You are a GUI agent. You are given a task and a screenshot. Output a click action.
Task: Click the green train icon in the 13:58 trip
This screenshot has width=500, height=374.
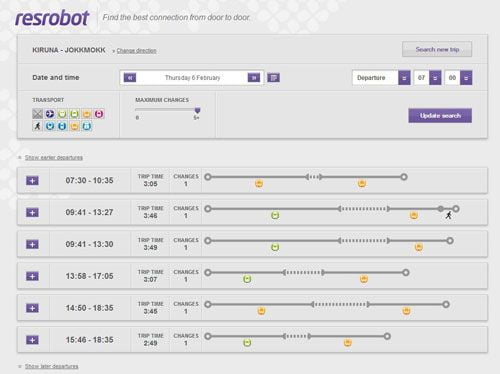(x=247, y=279)
